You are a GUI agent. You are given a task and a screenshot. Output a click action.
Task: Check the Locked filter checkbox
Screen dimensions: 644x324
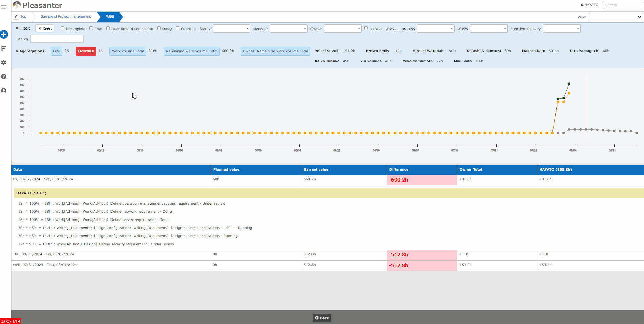tap(366, 28)
